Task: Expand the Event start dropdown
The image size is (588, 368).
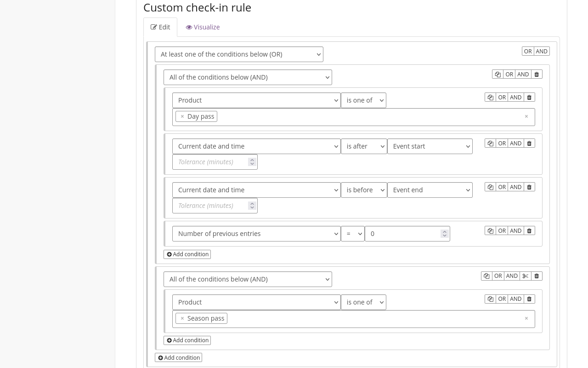Action: point(430,146)
